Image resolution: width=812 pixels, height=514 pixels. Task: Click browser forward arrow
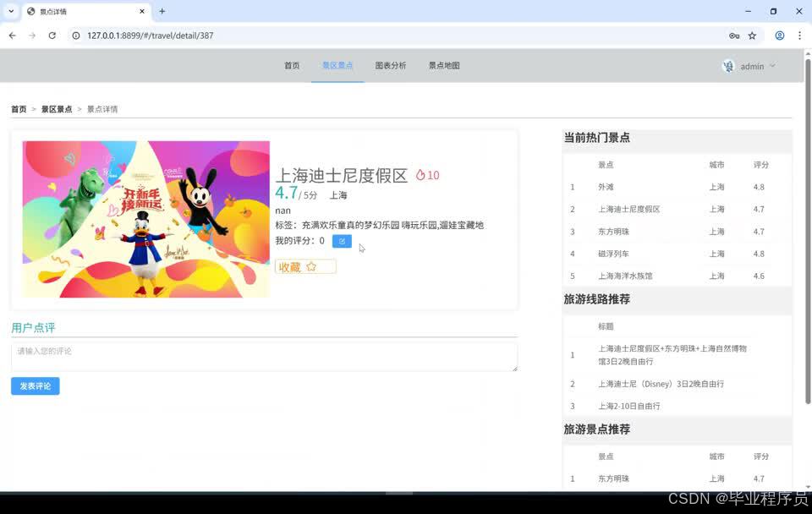(x=32, y=36)
